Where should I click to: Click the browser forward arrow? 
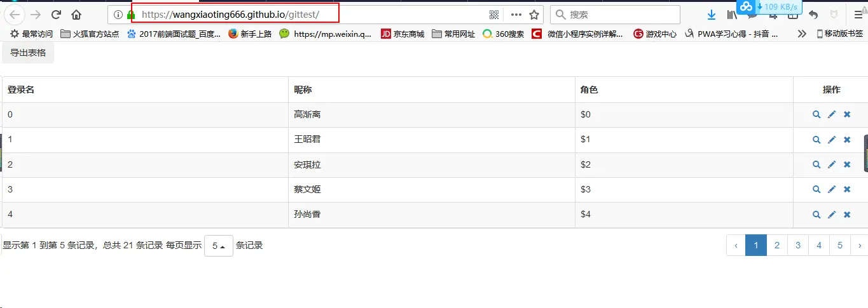tap(36, 15)
